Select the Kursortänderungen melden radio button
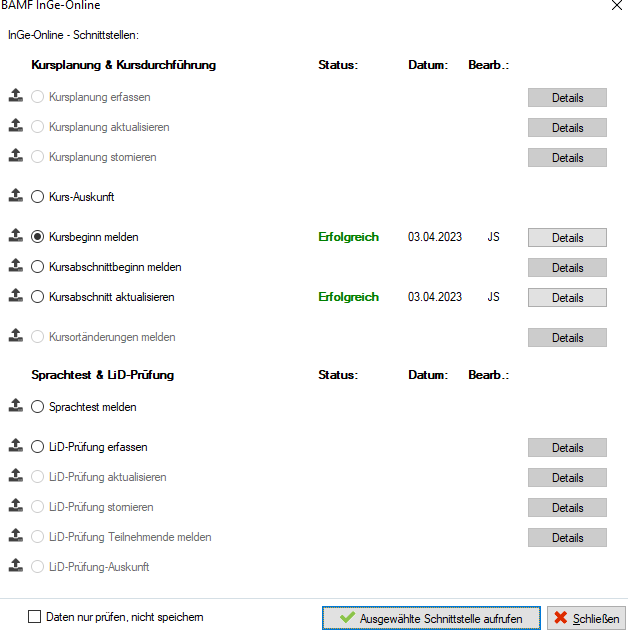 [37, 337]
